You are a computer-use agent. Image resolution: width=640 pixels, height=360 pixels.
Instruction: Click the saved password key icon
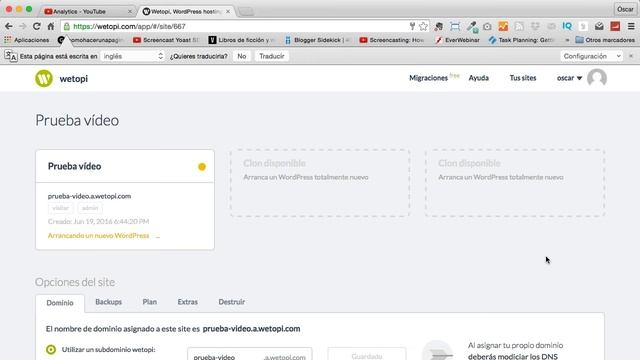tap(412, 27)
